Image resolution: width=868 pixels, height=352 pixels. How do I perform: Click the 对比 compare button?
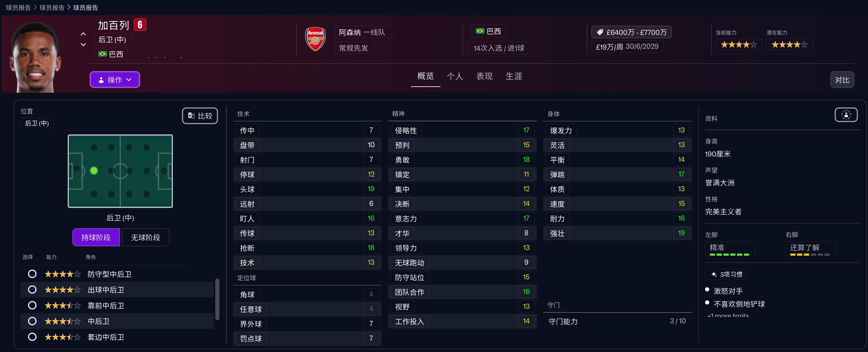pyautogui.click(x=842, y=80)
